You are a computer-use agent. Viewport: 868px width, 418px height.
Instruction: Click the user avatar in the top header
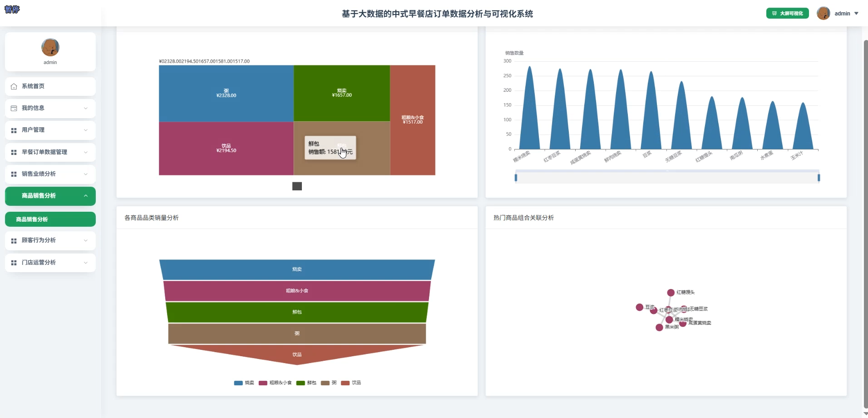823,13
